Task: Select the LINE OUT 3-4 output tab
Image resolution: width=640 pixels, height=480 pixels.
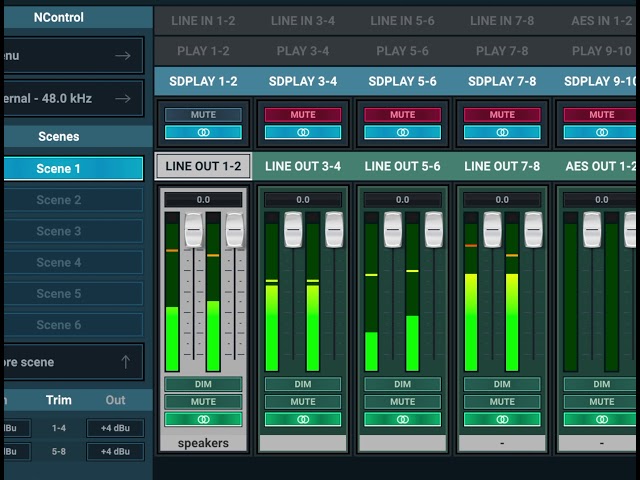Action: (303, 166)
